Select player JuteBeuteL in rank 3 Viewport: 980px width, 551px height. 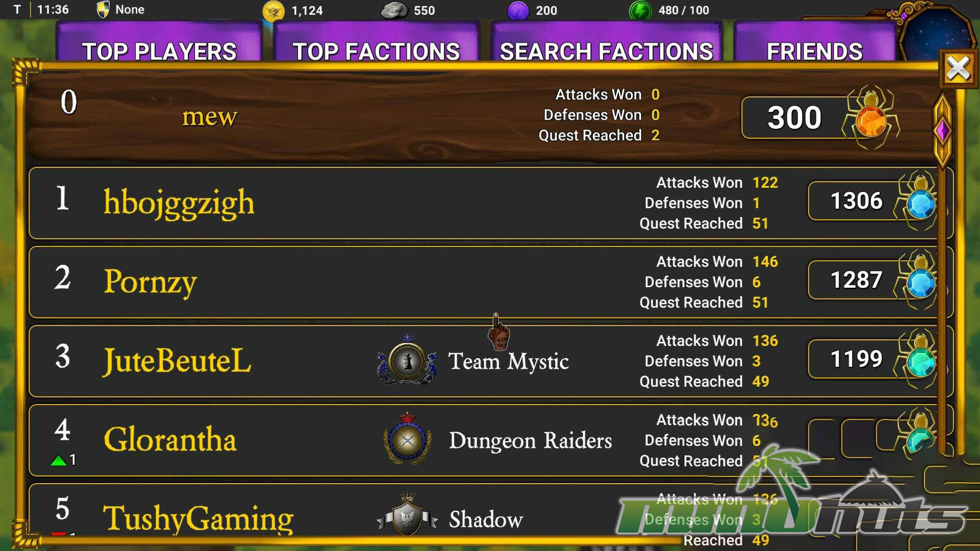click(x=177, y=361)
